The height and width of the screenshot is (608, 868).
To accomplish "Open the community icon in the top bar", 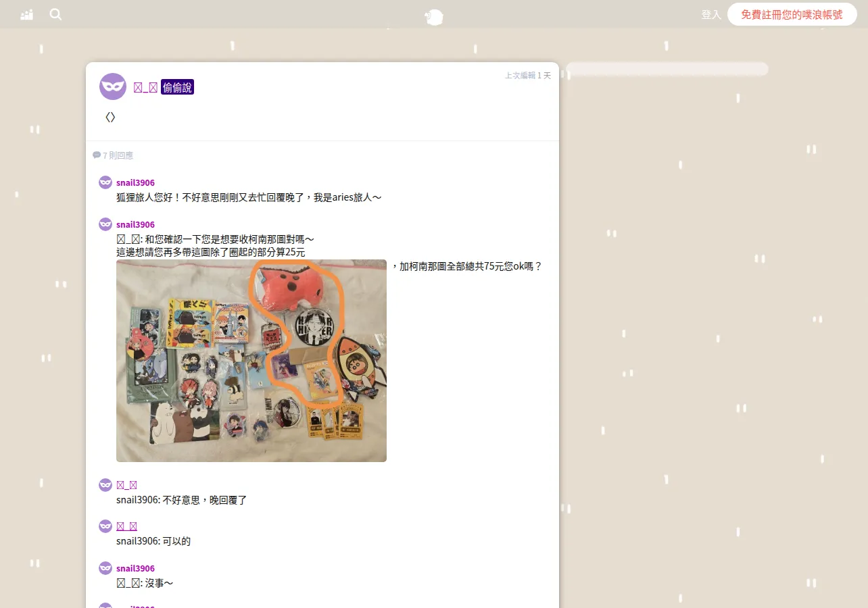I will [27, 14].
